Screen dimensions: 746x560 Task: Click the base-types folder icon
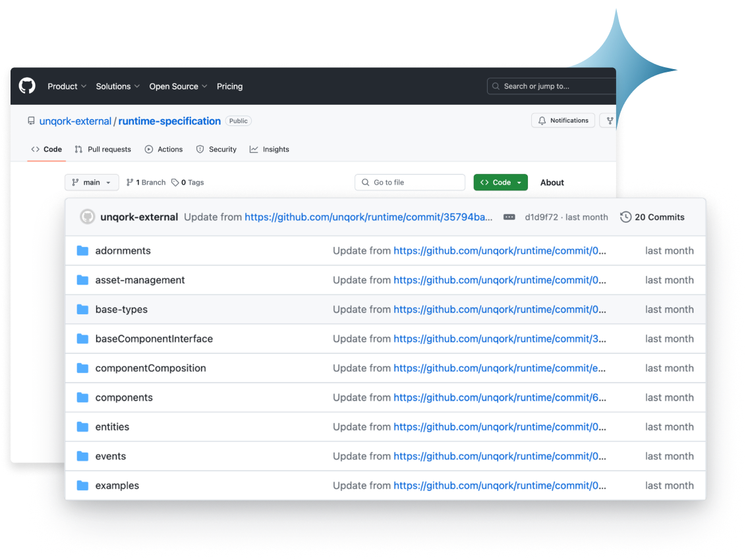[83, 309]
